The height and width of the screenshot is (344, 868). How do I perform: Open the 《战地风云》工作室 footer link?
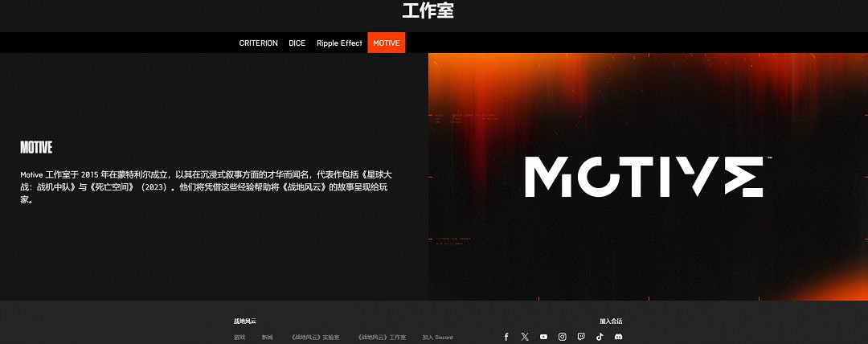pyautogui.click(x=382, y=338)
